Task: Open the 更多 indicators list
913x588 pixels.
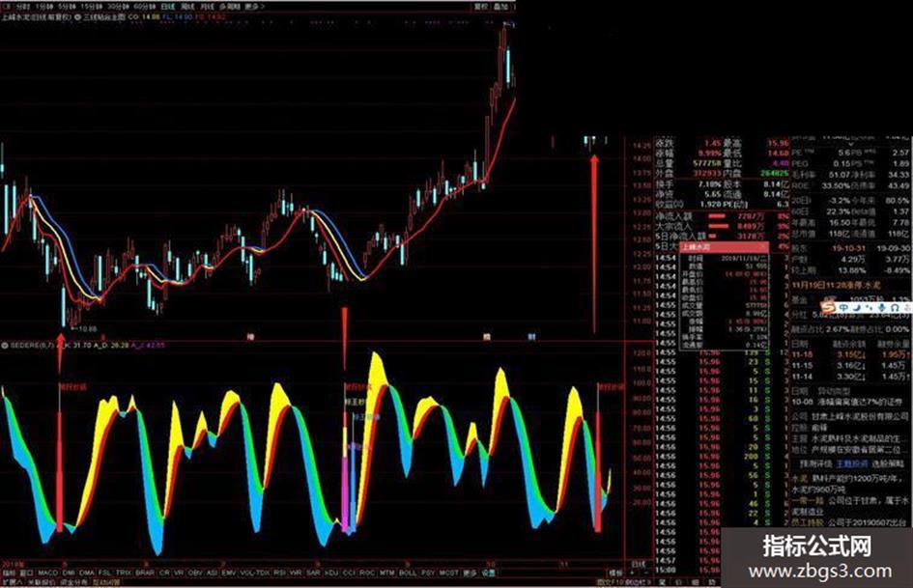Action: 470,573
